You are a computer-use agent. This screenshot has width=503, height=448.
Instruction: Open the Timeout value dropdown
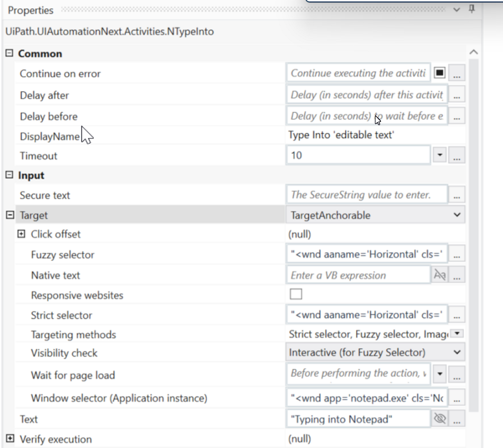(x=440, y=155)
